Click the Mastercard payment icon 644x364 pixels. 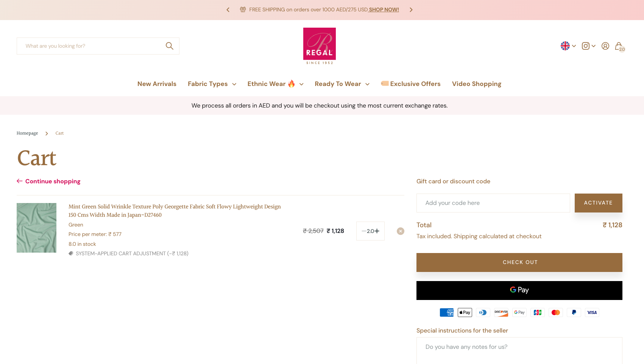556,312
